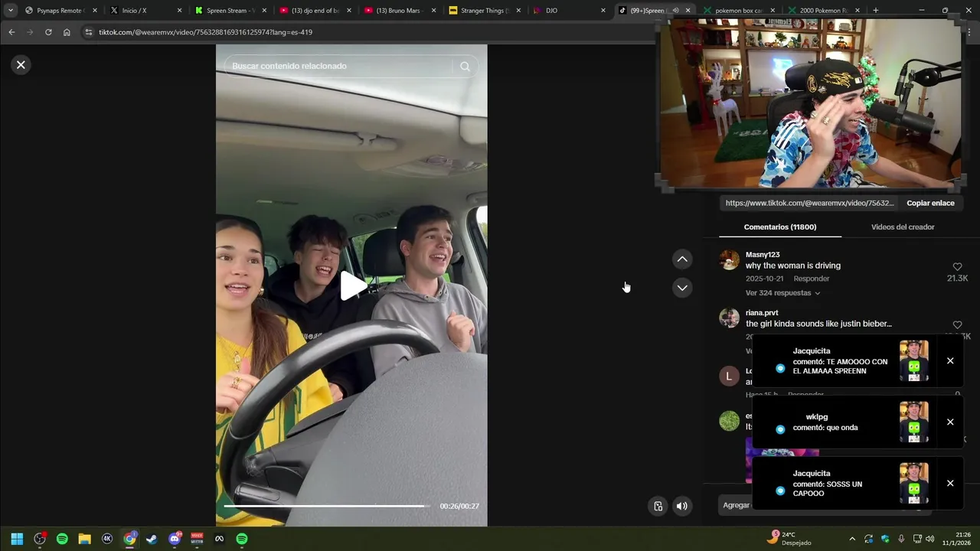Viewport: 980px width, 551px height.
Task: Reload the TikTok page
Action: 48,32
